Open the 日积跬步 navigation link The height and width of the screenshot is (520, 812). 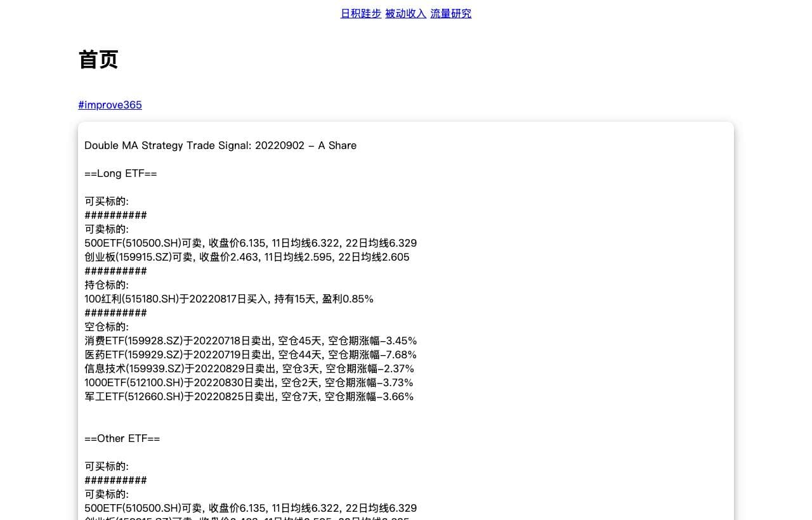(x=361, y=13)
